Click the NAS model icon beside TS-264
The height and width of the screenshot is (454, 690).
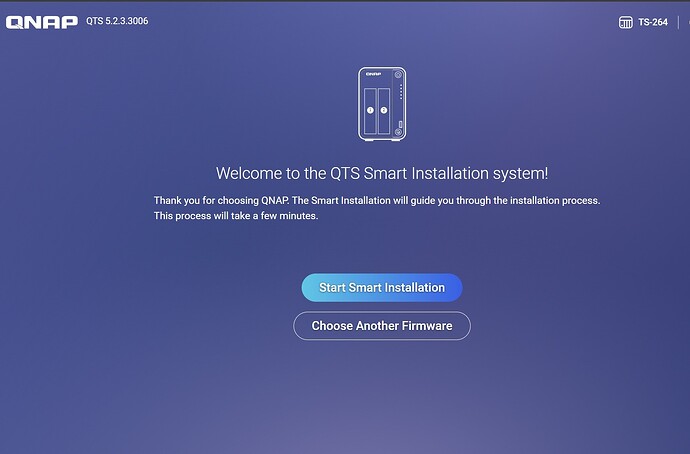tap(626, 22)
